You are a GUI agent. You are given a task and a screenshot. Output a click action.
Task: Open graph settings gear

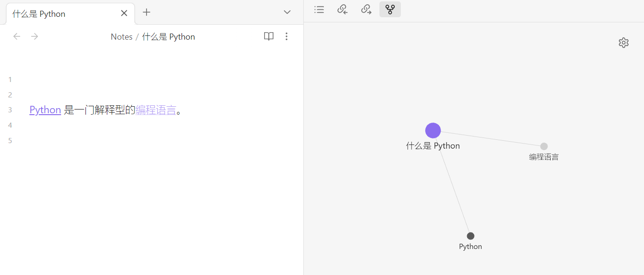(x=623, y=43)
